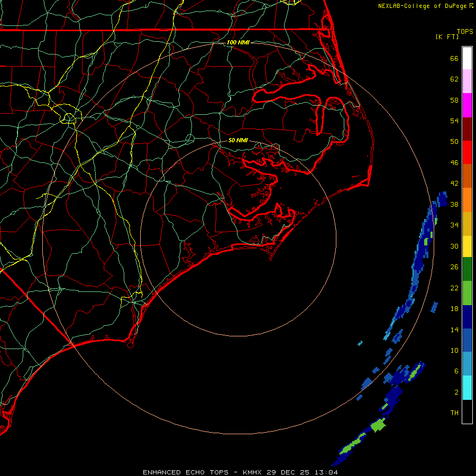Click the 50 NMI range ring label
Viewport: 476px width, 476px height.
click(238, 140)
